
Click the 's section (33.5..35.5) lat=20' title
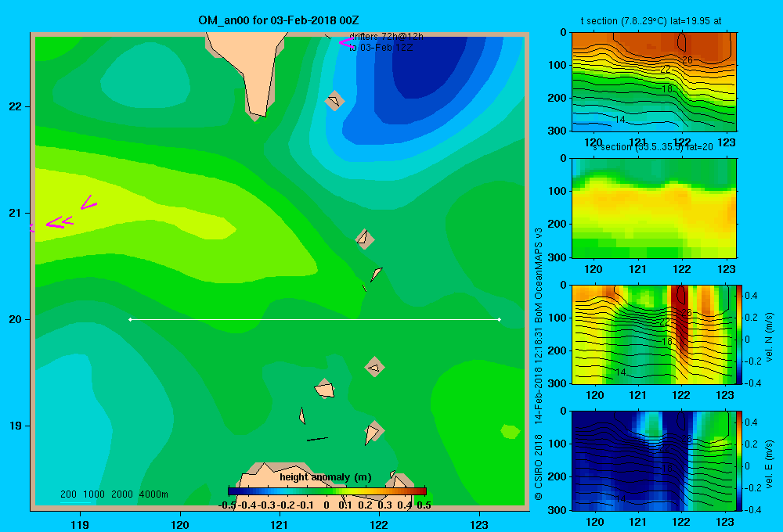[x=653, y=147]
